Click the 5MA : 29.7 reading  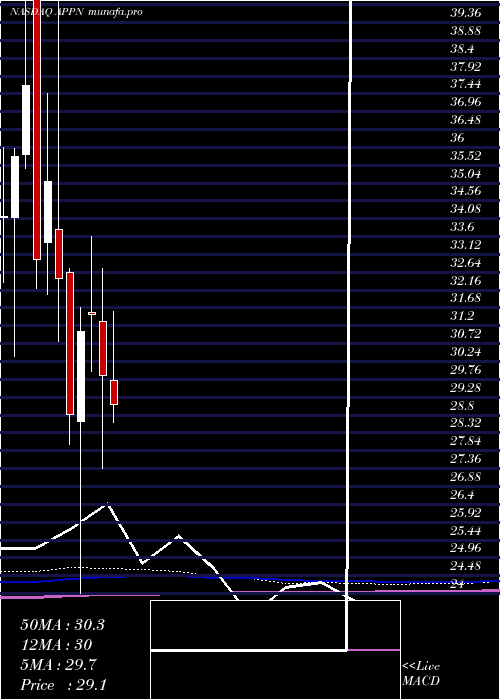[58, 665]
